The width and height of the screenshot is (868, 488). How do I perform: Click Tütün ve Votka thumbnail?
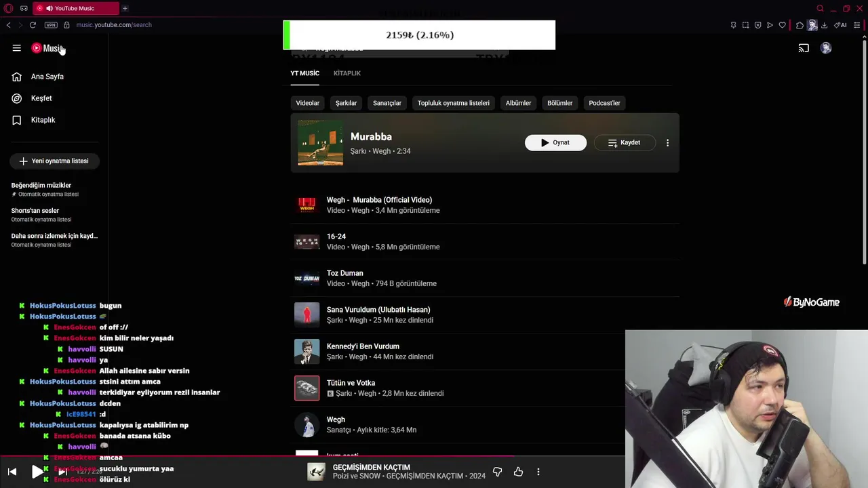click(x=307, y=388)
